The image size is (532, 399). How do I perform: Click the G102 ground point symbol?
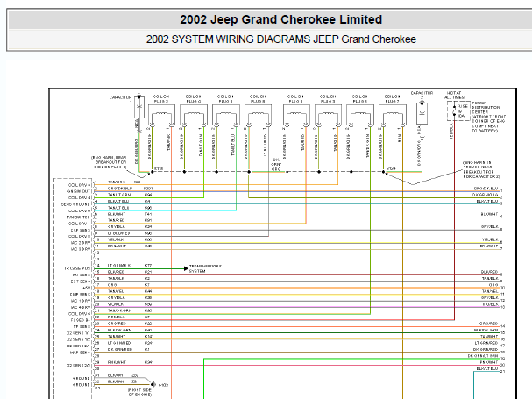[153, 384]
